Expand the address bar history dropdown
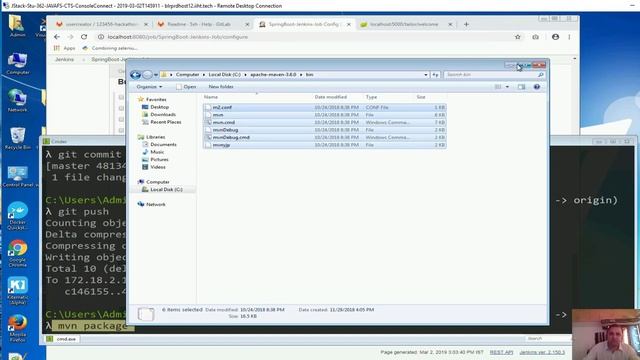The width and height of the screenshot is (640, 360). tap(426, 75)
